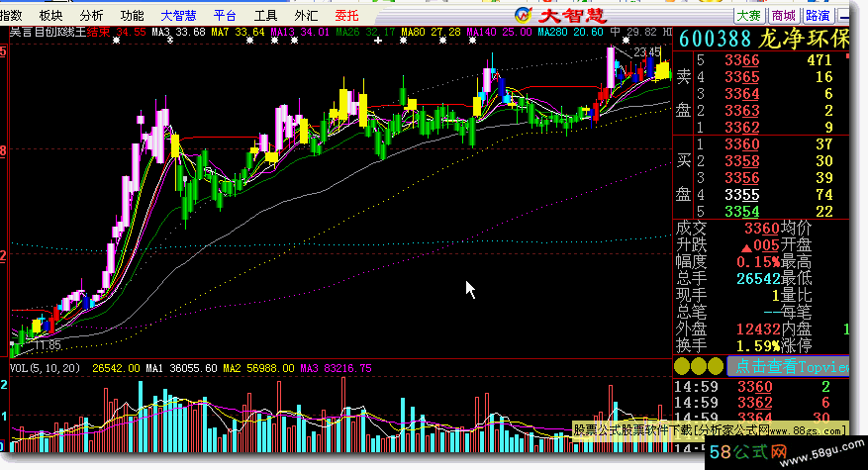Viewport: 868px width, 470px height.
Task: Click the stock code 600388
Action: click(715, 39)
